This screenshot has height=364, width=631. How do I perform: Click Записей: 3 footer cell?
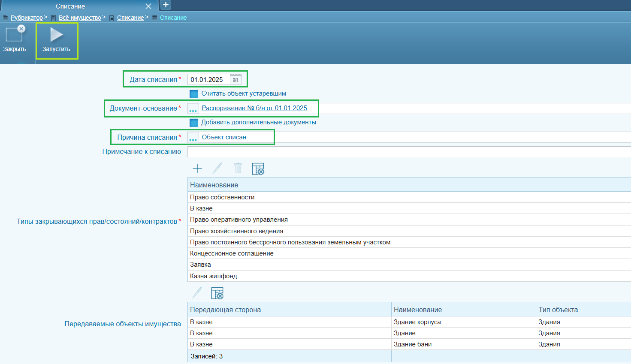(x=290, y=356)
